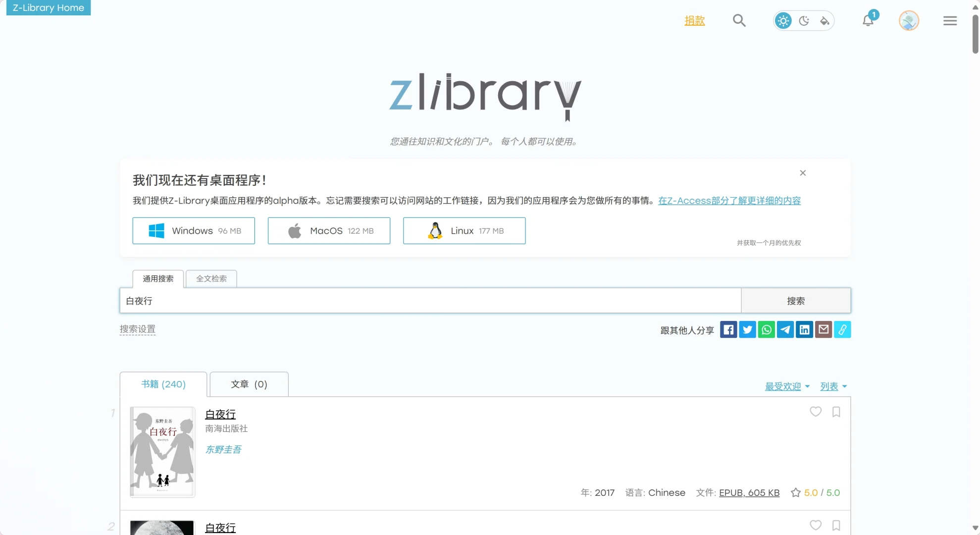Select the 通用搜索 tab
The height and width of the screenshot is (535, 980).
pyautogui.click(x=158, y=278)
